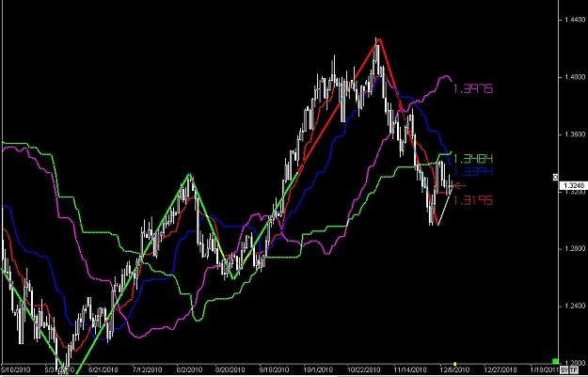Click the small square marker on price axis

click(x=555, y=178)
